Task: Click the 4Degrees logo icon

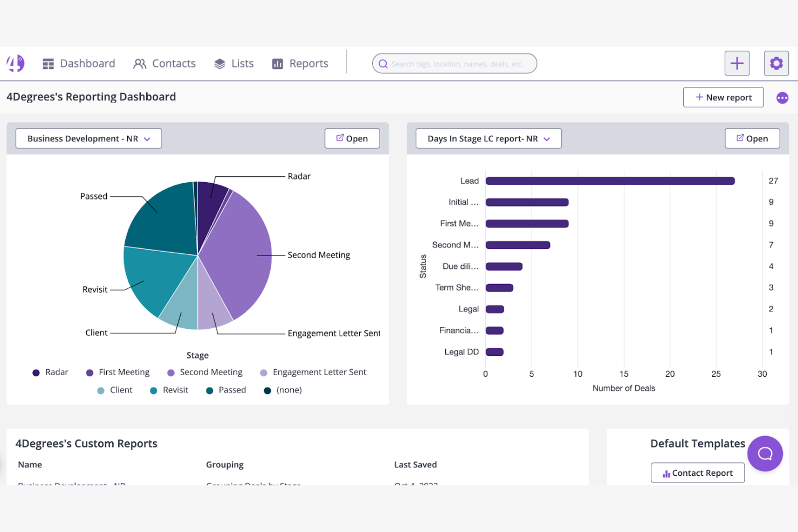Action: coord(15,63)
